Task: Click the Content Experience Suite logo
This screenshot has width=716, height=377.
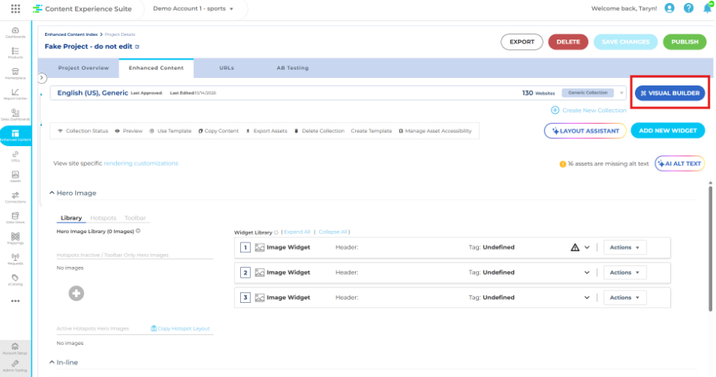Action: tap(82, 9)
